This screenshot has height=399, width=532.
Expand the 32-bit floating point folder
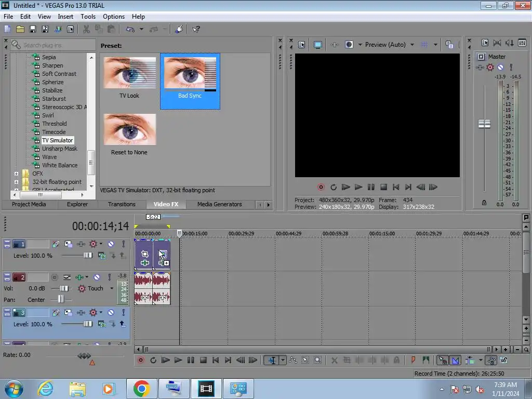[16, 182]
